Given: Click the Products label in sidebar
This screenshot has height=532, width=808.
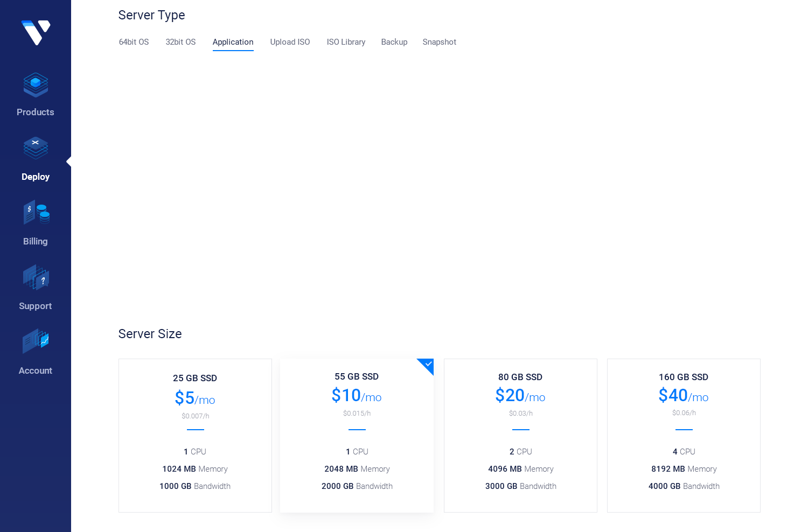Looking at the screenshot, I should (x=36, y=112).
